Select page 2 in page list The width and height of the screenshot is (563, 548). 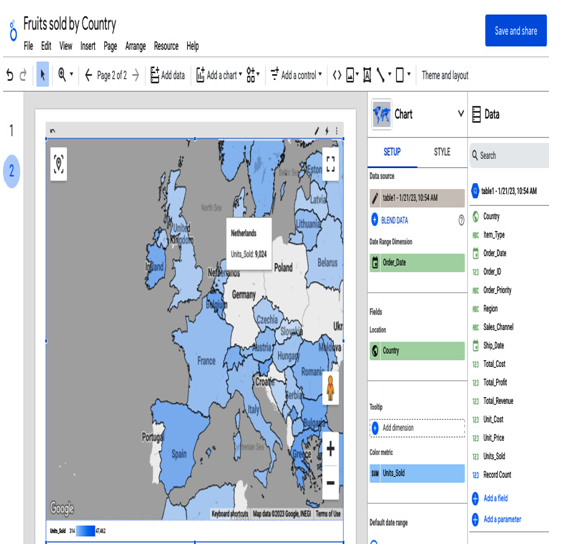click(11, 171)
